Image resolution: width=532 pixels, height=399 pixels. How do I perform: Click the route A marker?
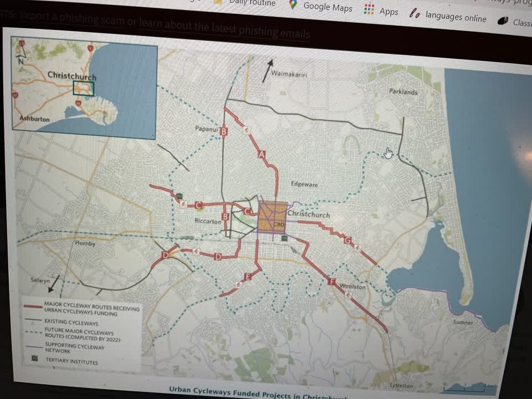tap(262, 155)
